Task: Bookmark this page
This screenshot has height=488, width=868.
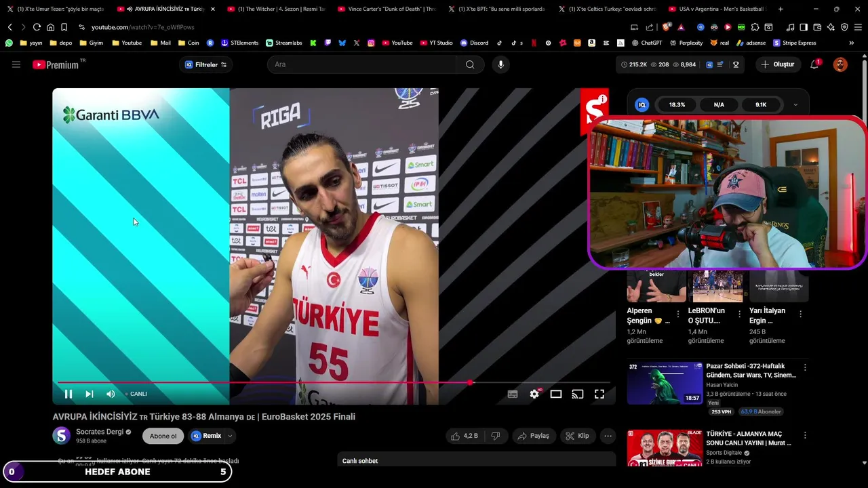Action: pos(64,27)
